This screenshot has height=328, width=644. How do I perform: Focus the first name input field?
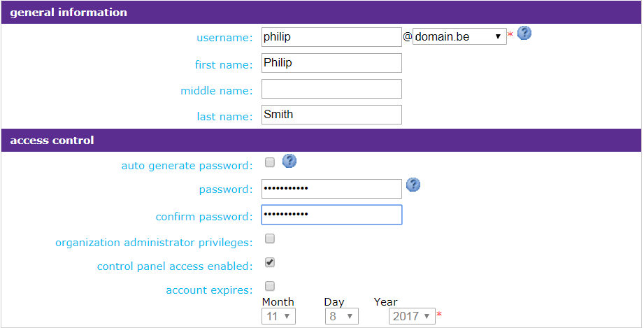331,63
